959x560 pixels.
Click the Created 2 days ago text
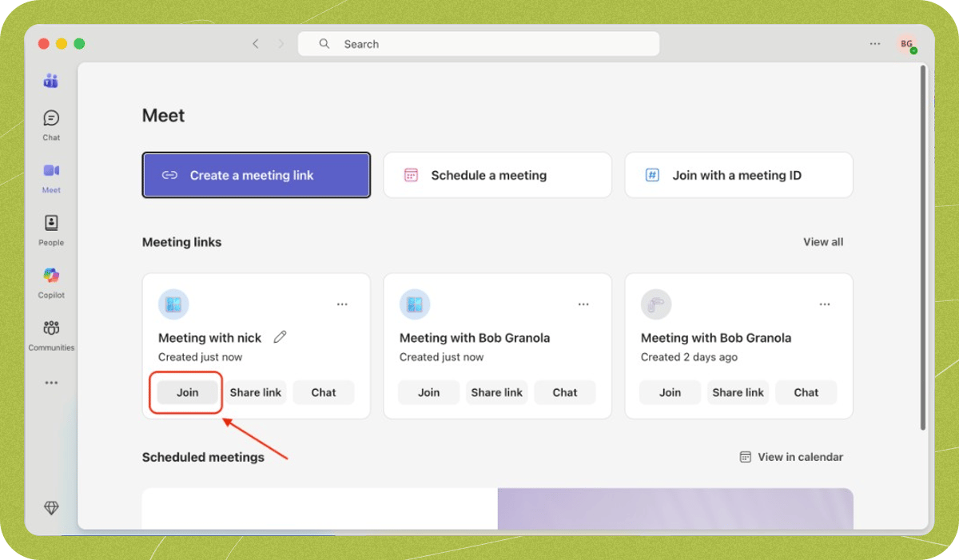(689, 357)
